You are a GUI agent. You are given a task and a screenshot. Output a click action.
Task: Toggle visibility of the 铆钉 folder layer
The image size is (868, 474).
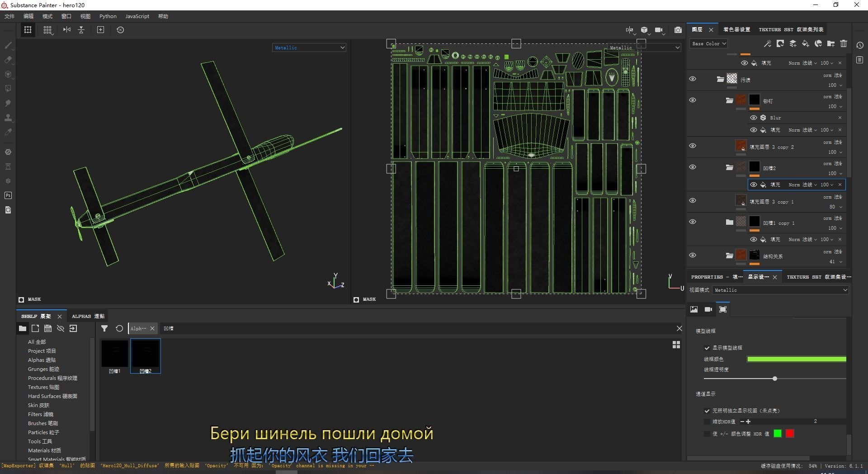(x=693, y=100)
